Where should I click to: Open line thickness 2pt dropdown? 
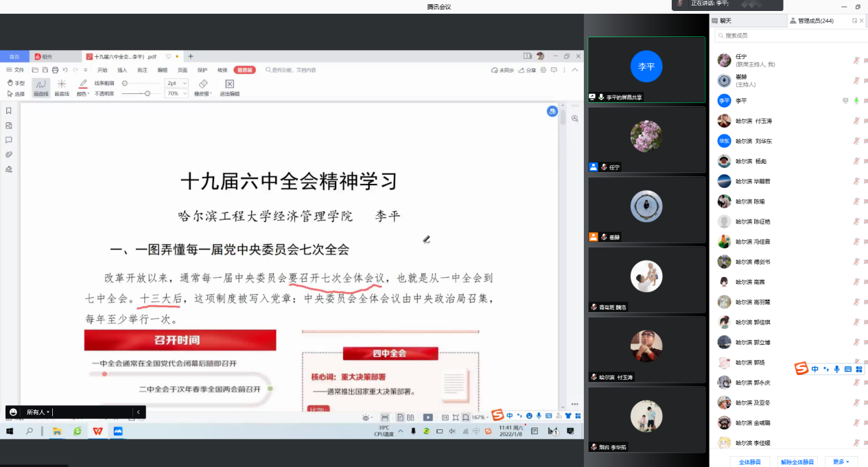(x=176, y=83)
